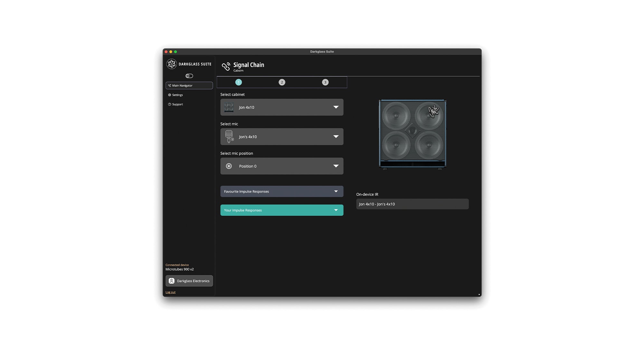Click the Settings gear icon
Image resolution: width=644 pixels, height=354 pixels.
pos(169,95)
